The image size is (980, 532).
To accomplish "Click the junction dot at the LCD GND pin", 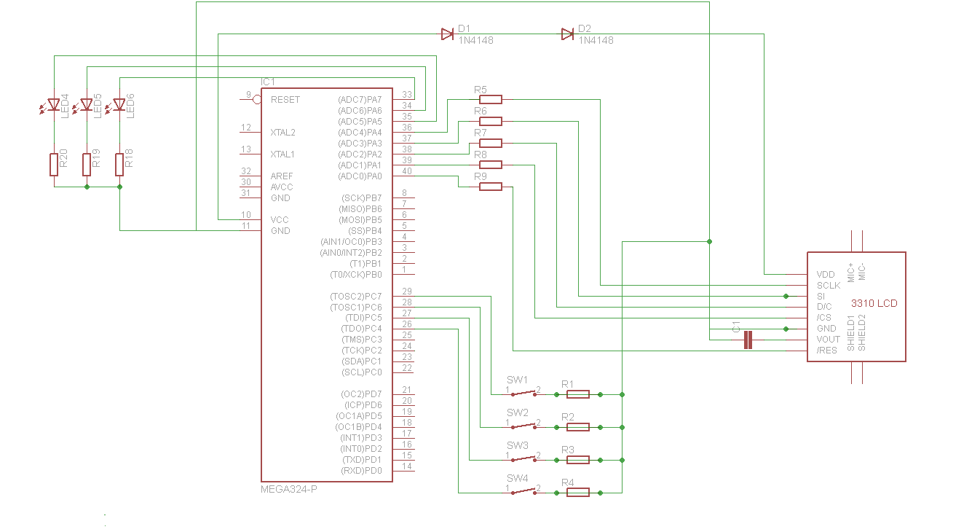I will click(786, 329).
